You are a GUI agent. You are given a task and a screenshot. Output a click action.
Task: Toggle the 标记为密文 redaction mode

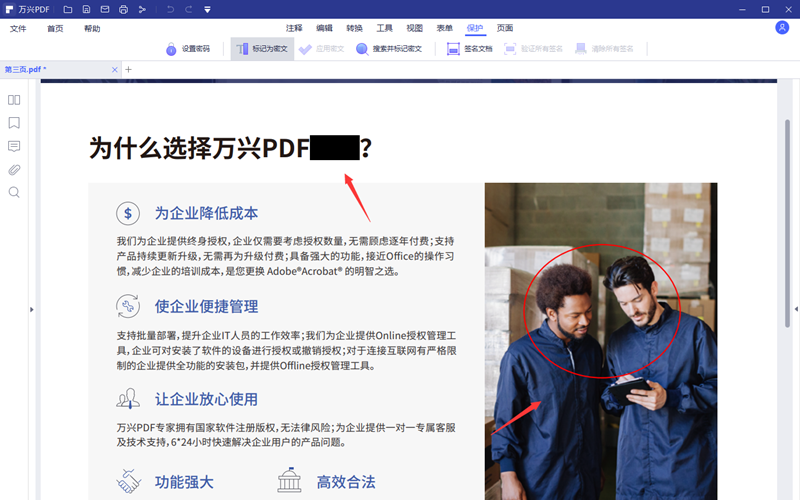[262, 48]
